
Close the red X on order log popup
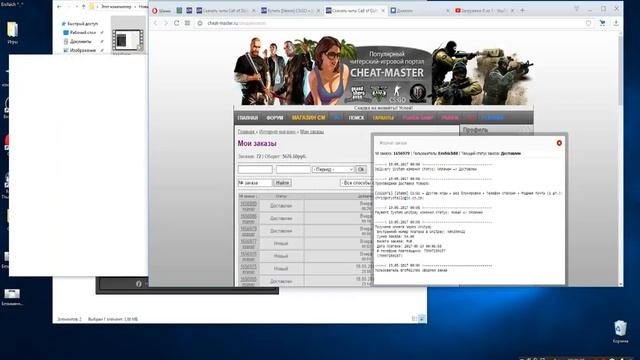(x=559, y=143)
